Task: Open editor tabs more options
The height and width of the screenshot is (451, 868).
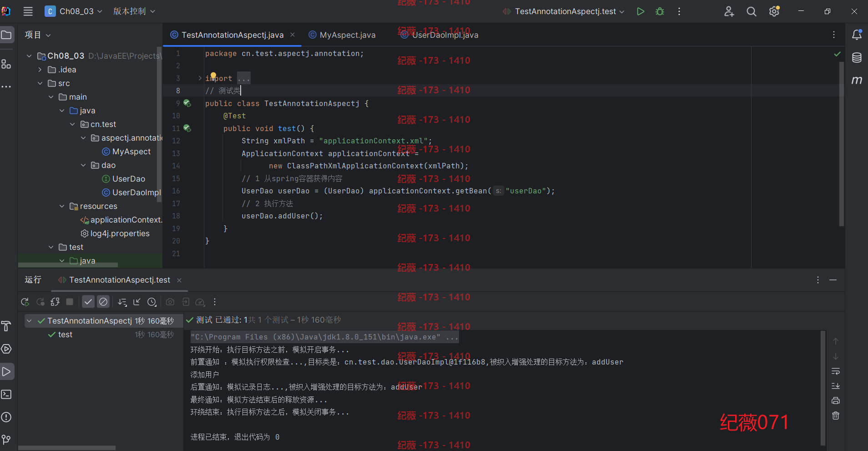Action: (x=834, y=35)
